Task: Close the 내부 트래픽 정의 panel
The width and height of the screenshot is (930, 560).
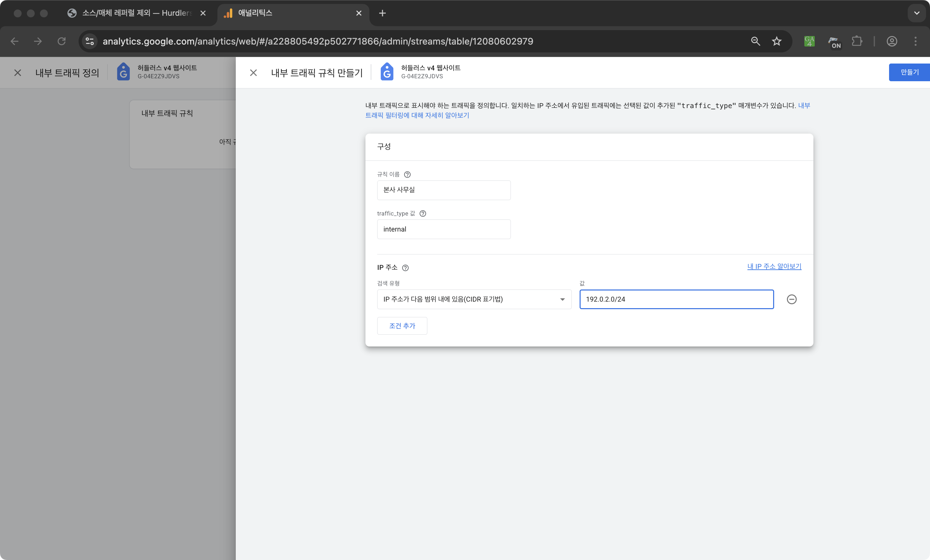Action: point(18,72)
